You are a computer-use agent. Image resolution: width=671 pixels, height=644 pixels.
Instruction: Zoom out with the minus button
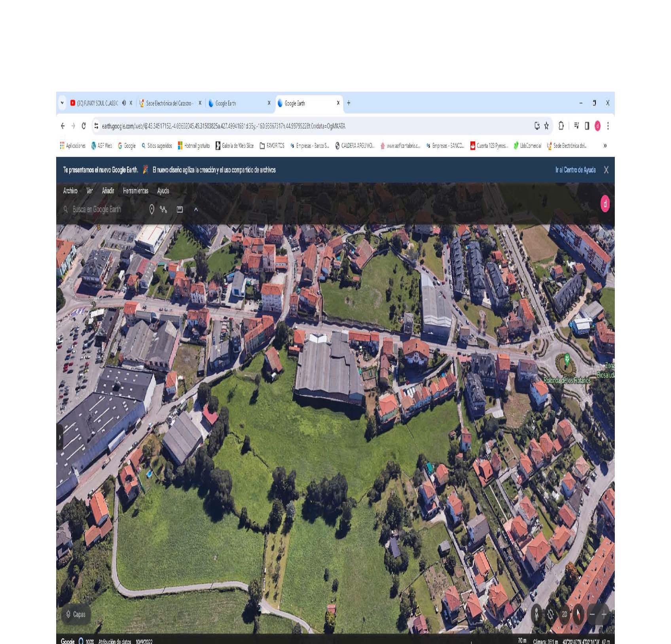[592, 614]
